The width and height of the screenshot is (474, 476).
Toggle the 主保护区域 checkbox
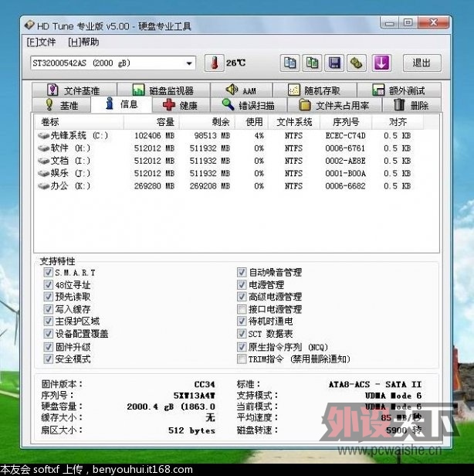coord(48,321)
